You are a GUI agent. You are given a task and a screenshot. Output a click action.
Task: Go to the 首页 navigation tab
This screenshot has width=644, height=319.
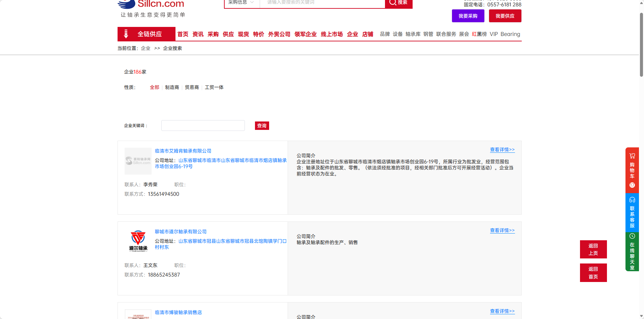(183, 34)
